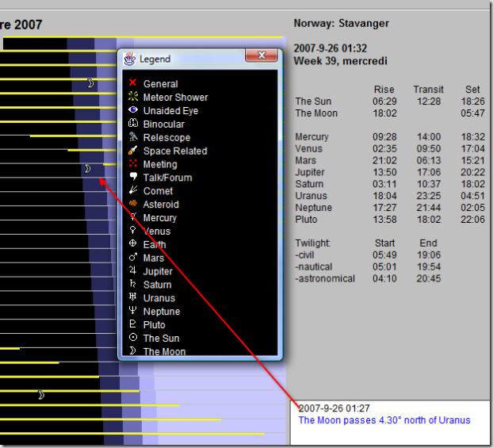Click the upper moon crescent marker in chart

point(90,82)
